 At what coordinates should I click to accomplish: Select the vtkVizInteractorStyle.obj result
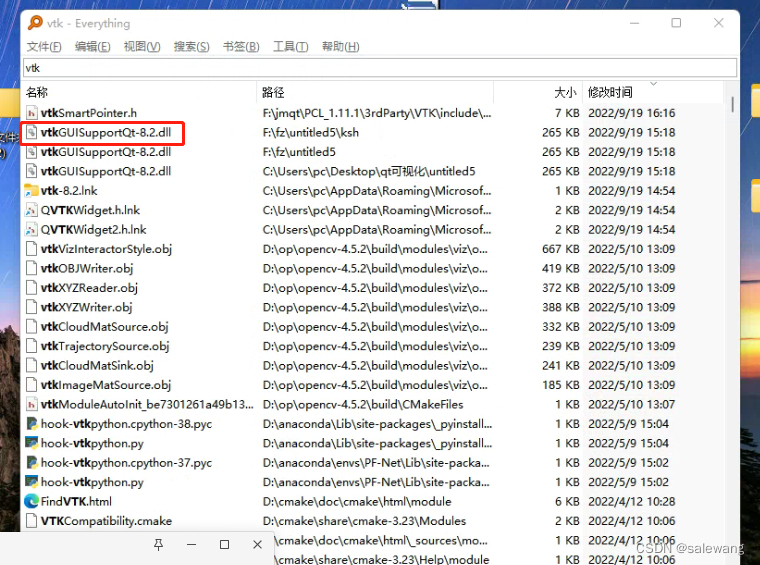point(106,249)
